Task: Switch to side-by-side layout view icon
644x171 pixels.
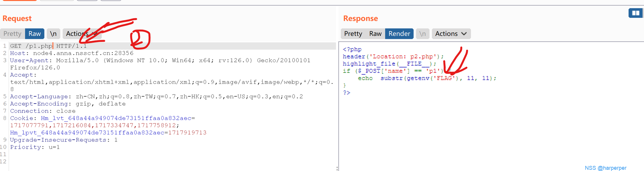Action: (635, 13)
